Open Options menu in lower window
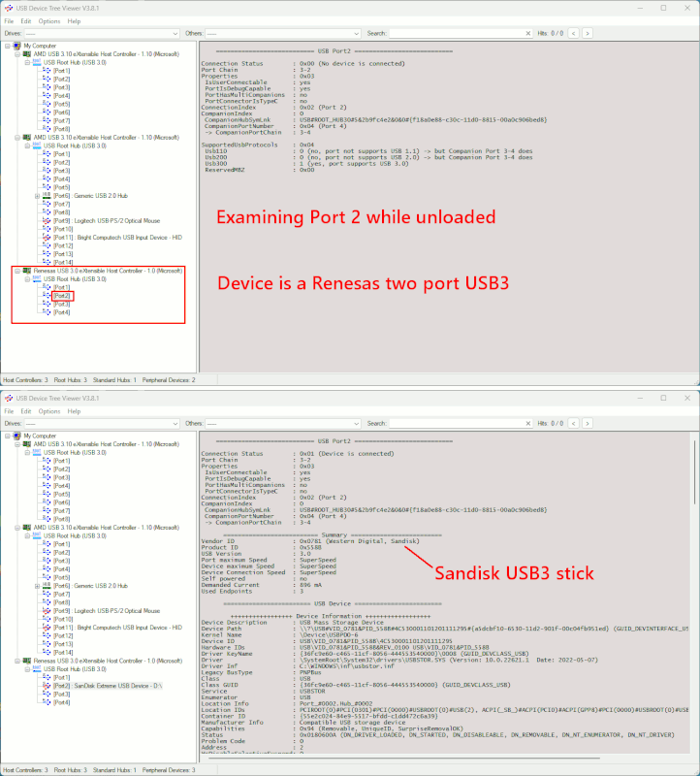Viewport: 700px width, 776px height. pos(49,411)
